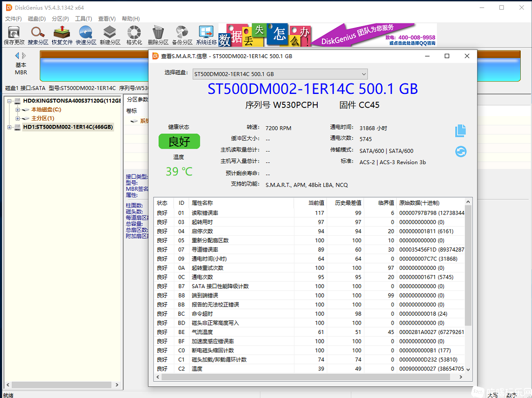Click the 良好 health status badge
The image size is (532, 398).
click(179, 141)
